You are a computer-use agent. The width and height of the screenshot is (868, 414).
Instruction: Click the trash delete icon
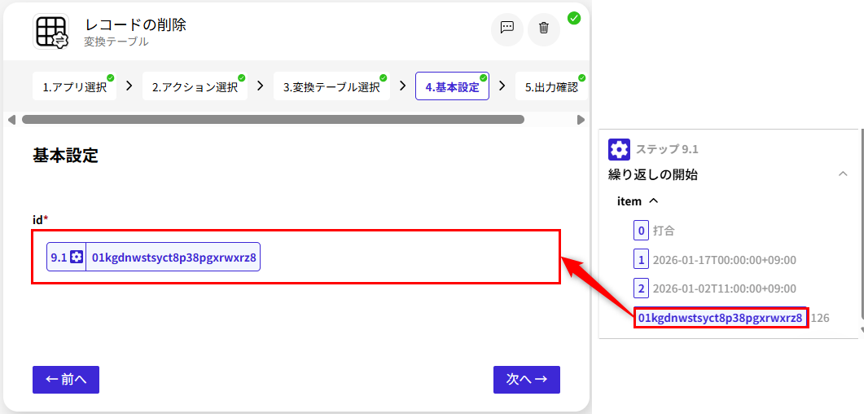click(x=544, y=28)
